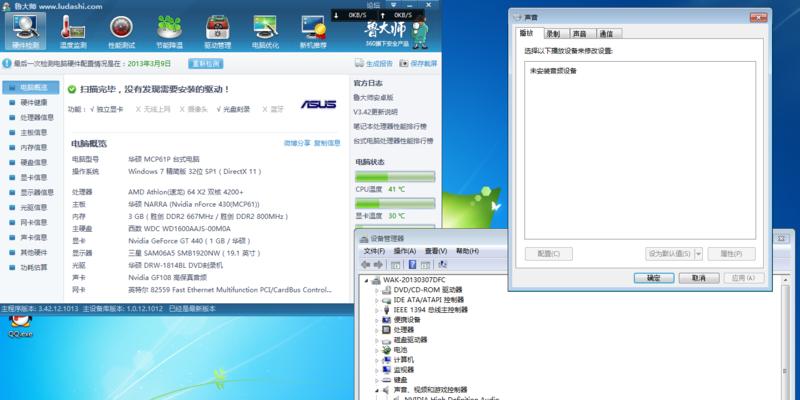This screenshot has height=400, width=800.
Task: Select WAK-20130307DFC root computer node
Action: [x=410, y=280]
